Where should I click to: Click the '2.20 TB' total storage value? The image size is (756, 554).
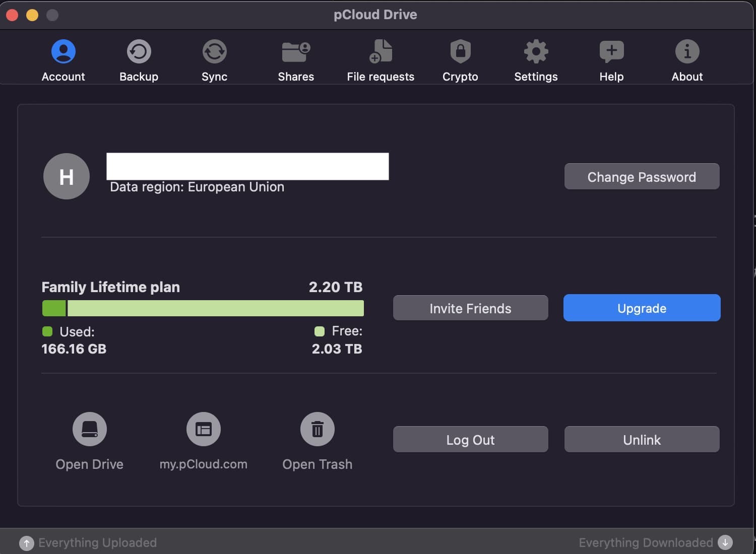[336, 287]
